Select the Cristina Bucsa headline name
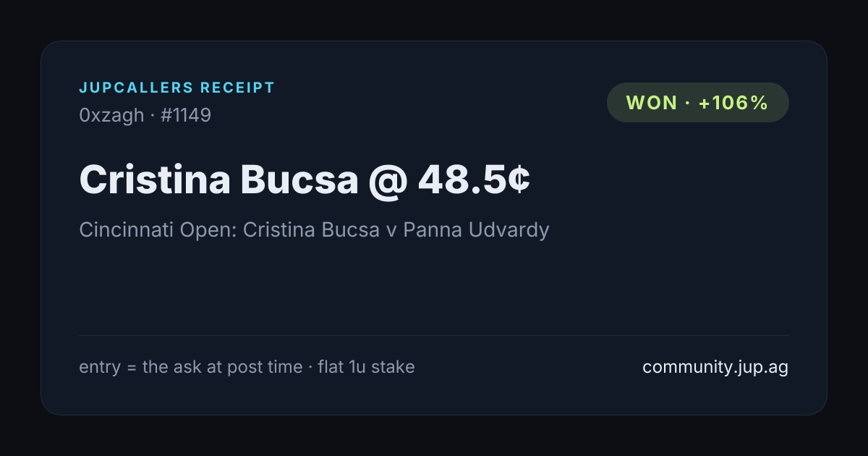Image resolution: width=868 pixels, height=456 pixels. click(x=218, y=180)
